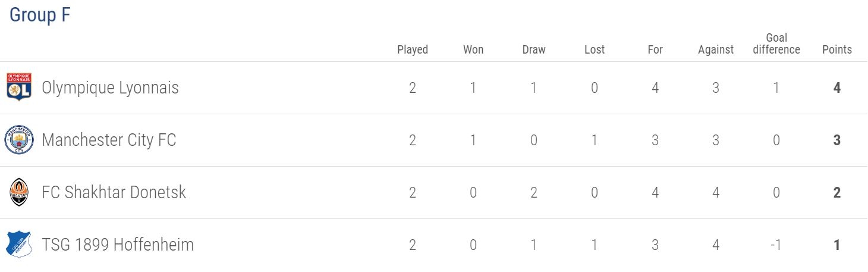
Task: Click the Lost column header
Action: pos(595,49)
